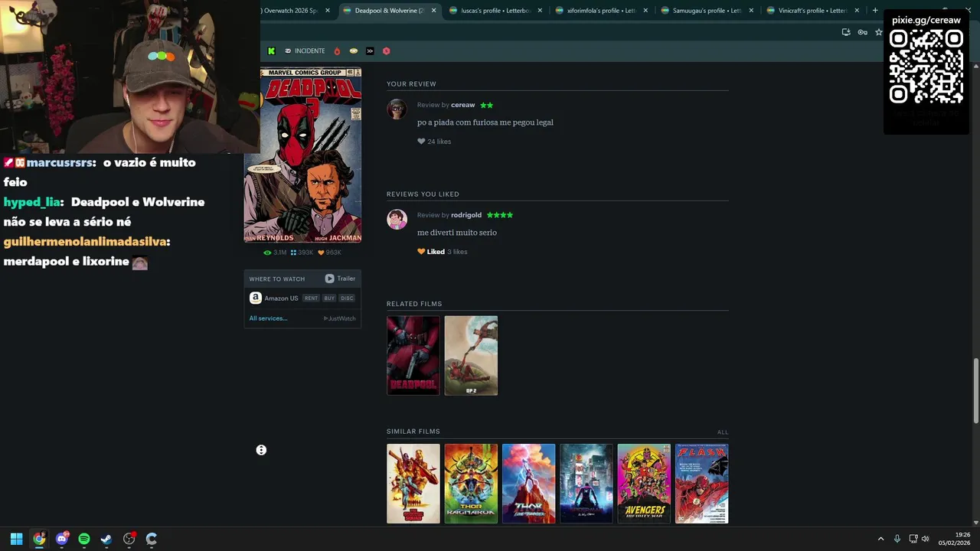
Task: Select the BUY option for Amazon US
Action: (x=329, y=298)
